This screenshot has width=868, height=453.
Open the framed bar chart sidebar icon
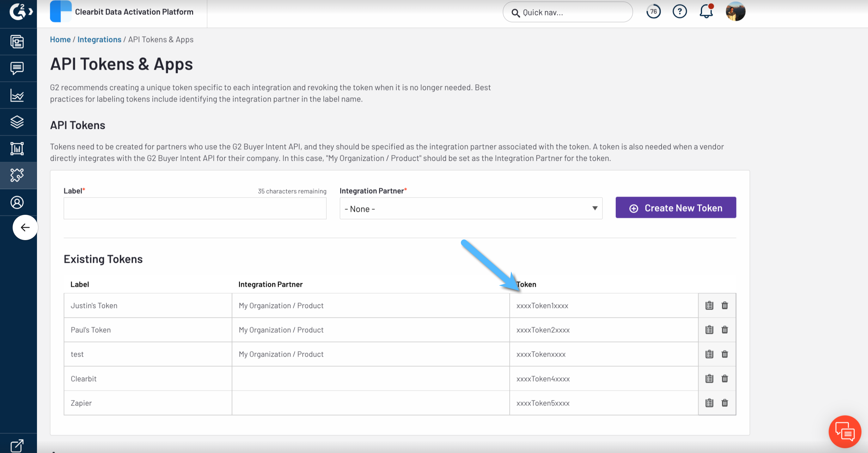coord(17,148)
